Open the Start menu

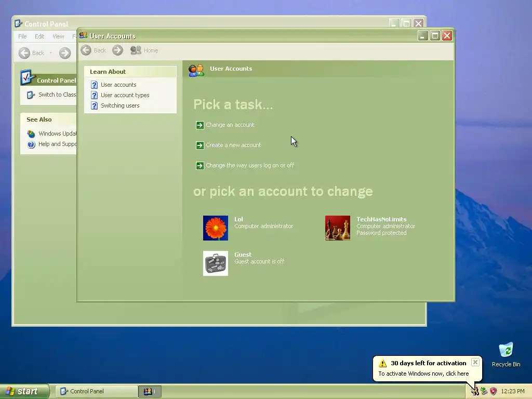pos(24,391)
